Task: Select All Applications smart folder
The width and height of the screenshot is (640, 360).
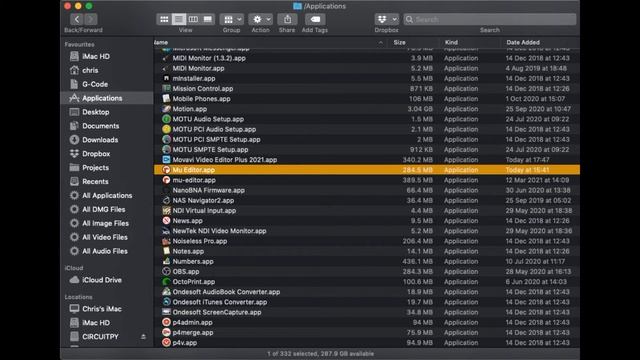Action: pos(107,196)
